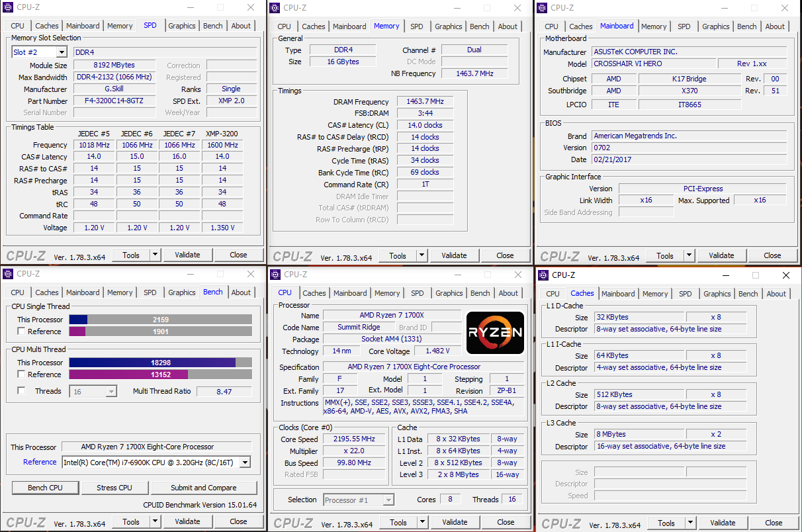Image resolution: width=802 pixels, height=532 pixels.
Task: Click the Bench CPU button
Action: click(x=45, y=488)
